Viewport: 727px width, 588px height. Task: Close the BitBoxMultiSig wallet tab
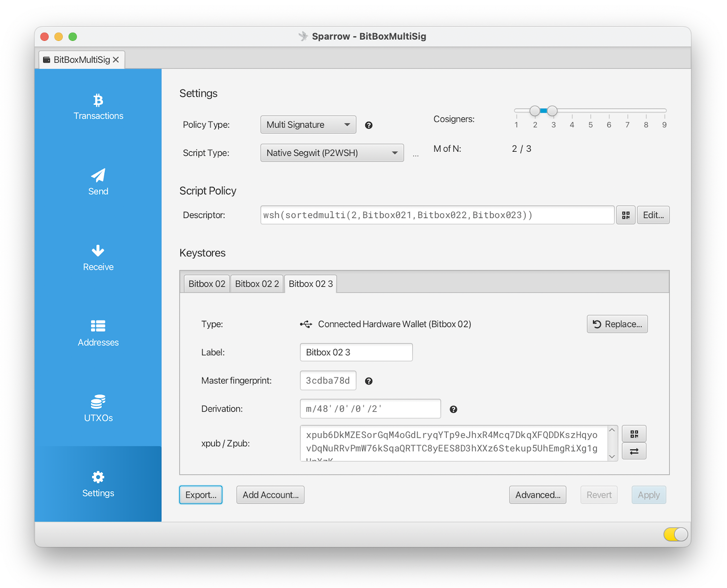pos(116,60)
